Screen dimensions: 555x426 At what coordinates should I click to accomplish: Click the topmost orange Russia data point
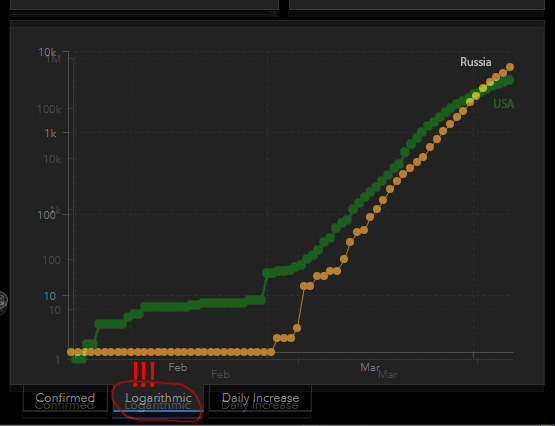tap(510, 67)
